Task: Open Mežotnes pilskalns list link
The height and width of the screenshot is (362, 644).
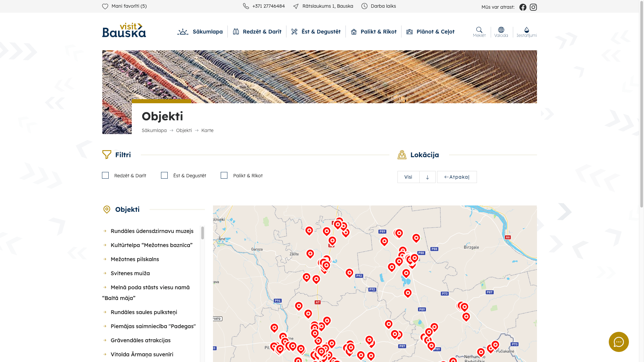Action: coord(135,259)
